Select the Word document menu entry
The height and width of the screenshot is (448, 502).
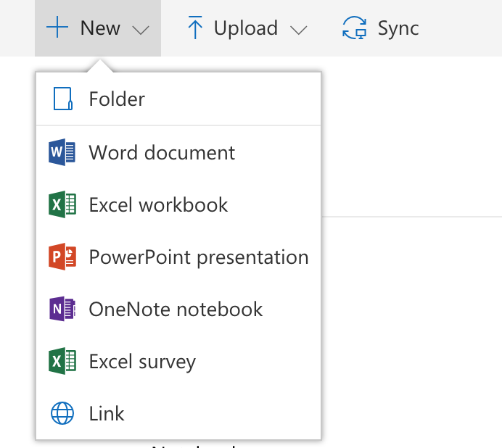(162, 153)
